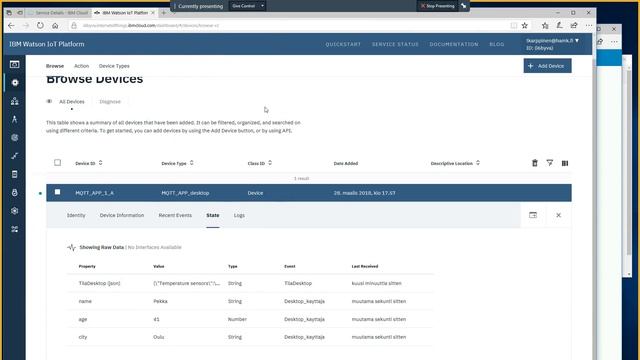Sort by Class ID

tap(260, 163)
